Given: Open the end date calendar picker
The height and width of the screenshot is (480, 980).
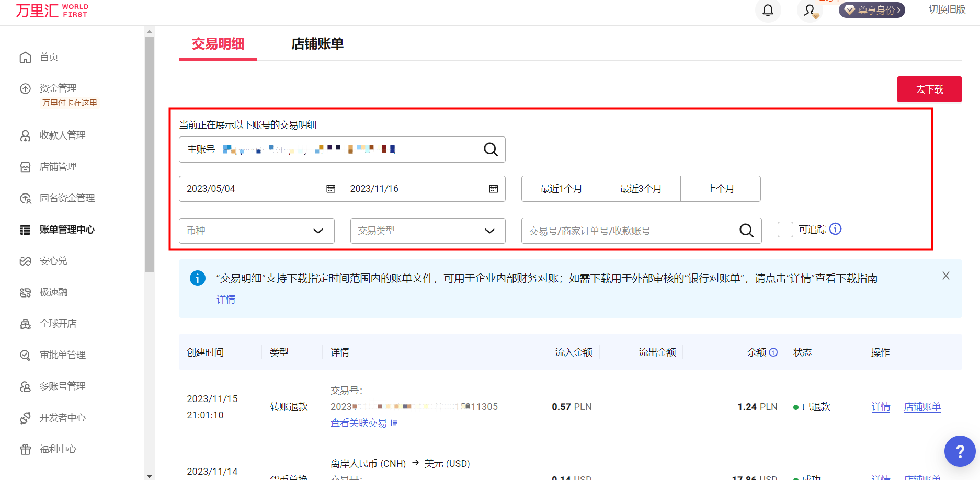Looking at the screenshot, I should [x=493, y=189].
